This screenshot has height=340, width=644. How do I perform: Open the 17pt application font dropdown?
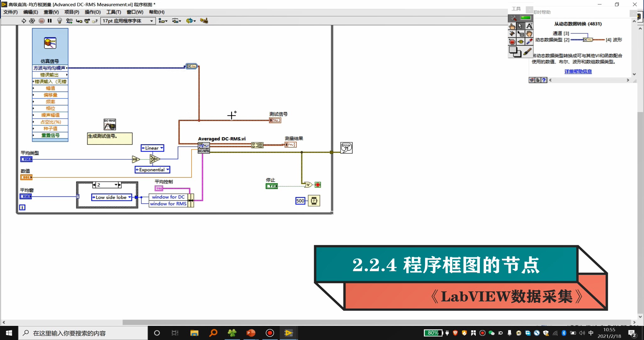pos(151,21)
